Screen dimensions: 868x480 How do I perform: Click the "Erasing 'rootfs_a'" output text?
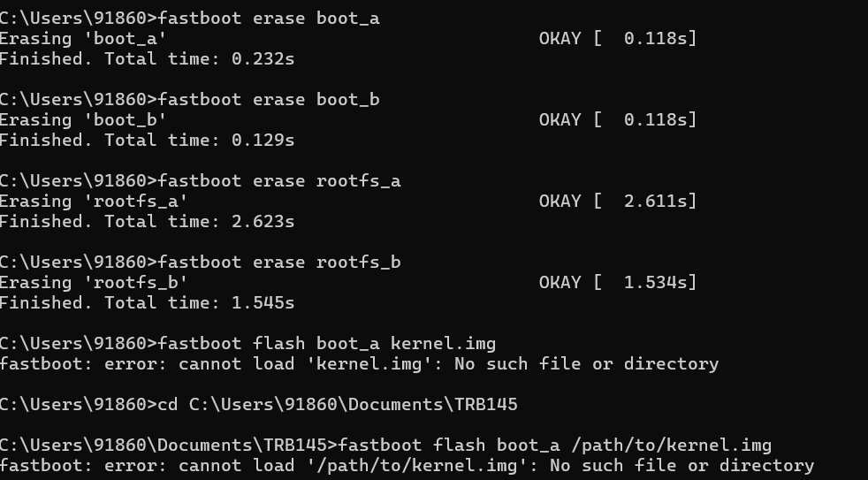[94, 202]
